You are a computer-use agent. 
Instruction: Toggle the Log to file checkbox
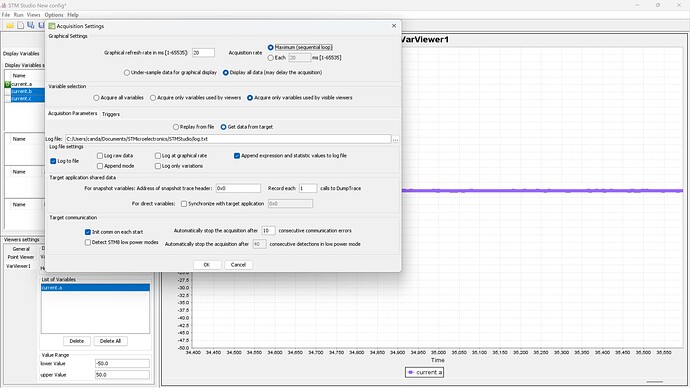tap(53, 161)
